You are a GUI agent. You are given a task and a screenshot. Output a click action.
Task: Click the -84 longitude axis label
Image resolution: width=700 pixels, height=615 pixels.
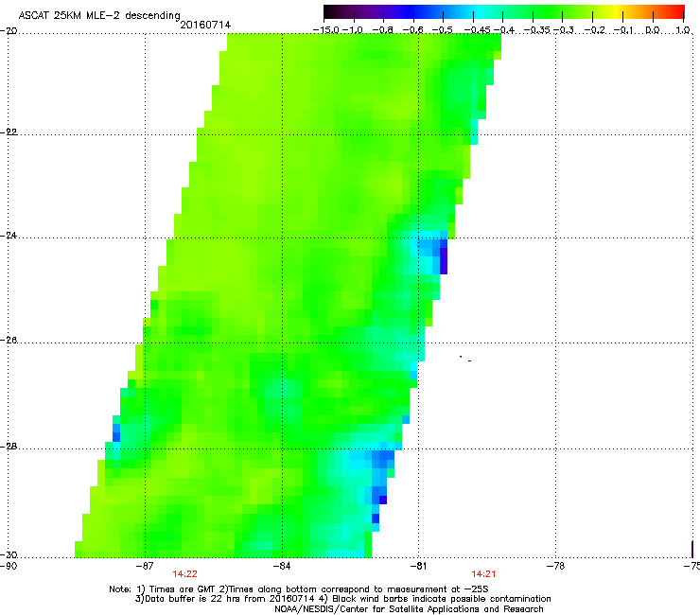[282, 566]
